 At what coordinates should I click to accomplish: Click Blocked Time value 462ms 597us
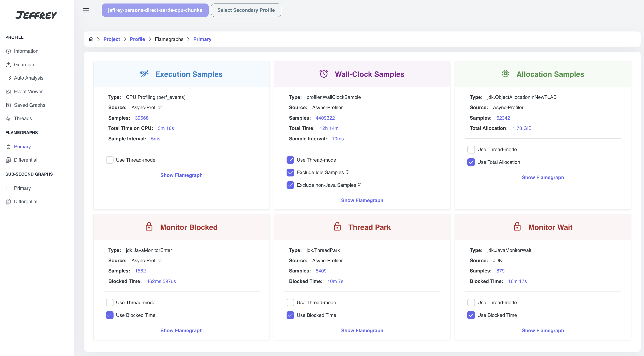point(161,281)
